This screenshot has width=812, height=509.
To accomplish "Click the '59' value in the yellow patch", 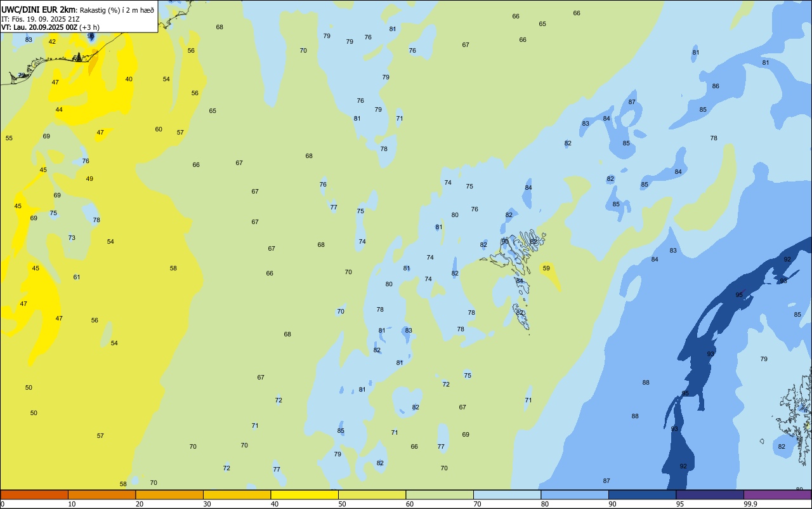I will click(x=546, y=268).
